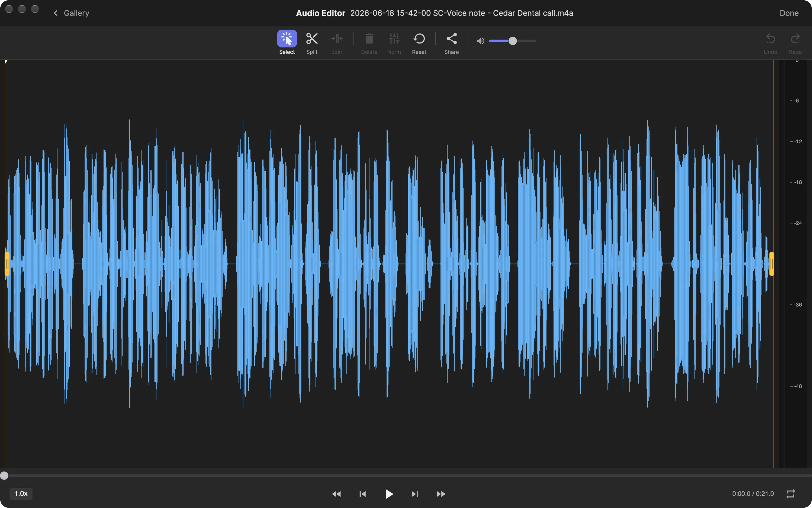The width and height of the screenshot is (812, 508).
Task: Click the Undo arrow
Action: pyautogui.click(x=770, y=43)
